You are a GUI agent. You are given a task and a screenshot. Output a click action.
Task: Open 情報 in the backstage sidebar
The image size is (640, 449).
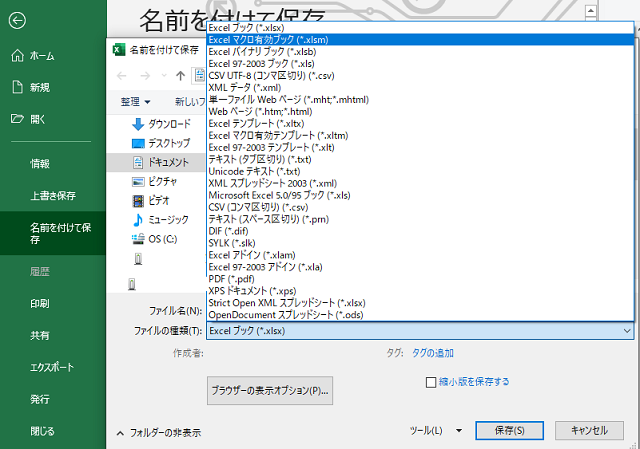coord(40,164)
